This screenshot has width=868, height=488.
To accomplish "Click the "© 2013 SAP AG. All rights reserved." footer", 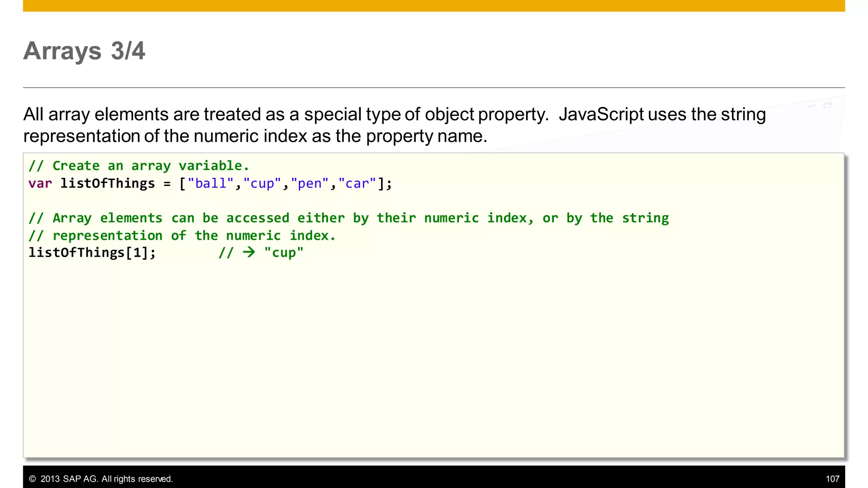I will tap(101, 479).
